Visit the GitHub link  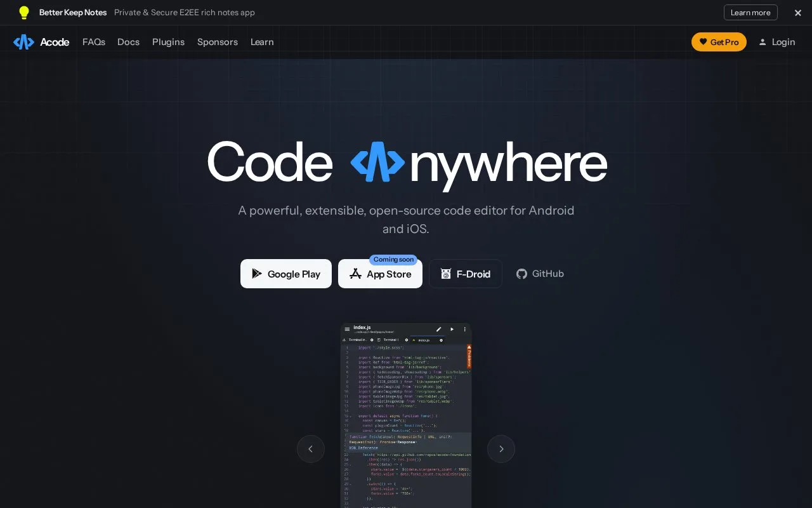pos(540,274)
